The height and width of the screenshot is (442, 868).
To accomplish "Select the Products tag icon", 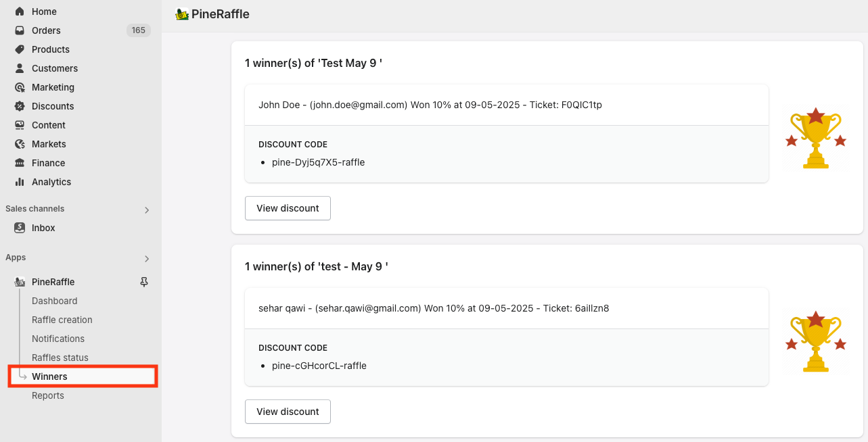I will [x=20, y=49].
